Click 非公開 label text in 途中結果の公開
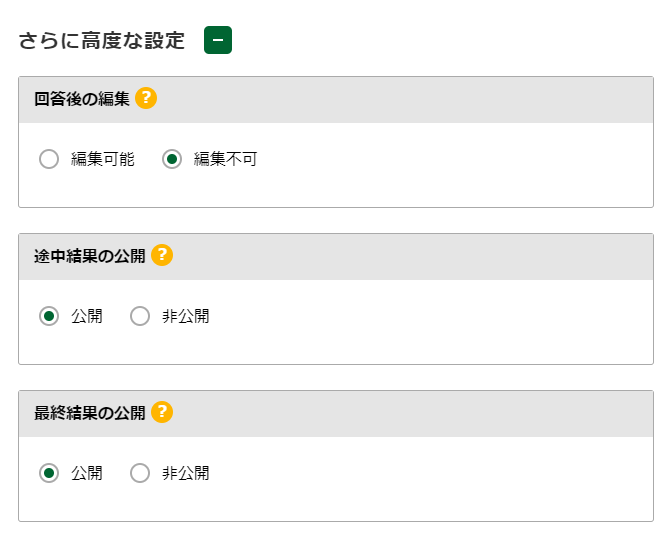Viewport: 670px width, 546px height. [185, 316]
